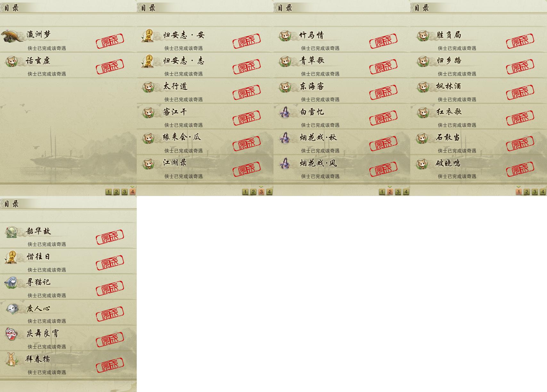Click the cat icon beside 话玄虚
This screenshot has width=547, height=392.
[x=12, y=61]
